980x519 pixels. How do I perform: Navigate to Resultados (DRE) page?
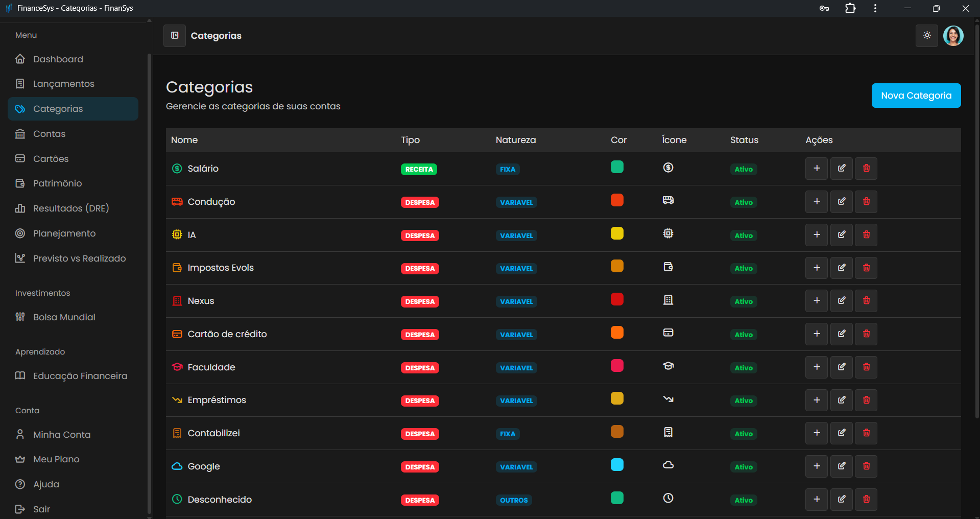point(71,208)
